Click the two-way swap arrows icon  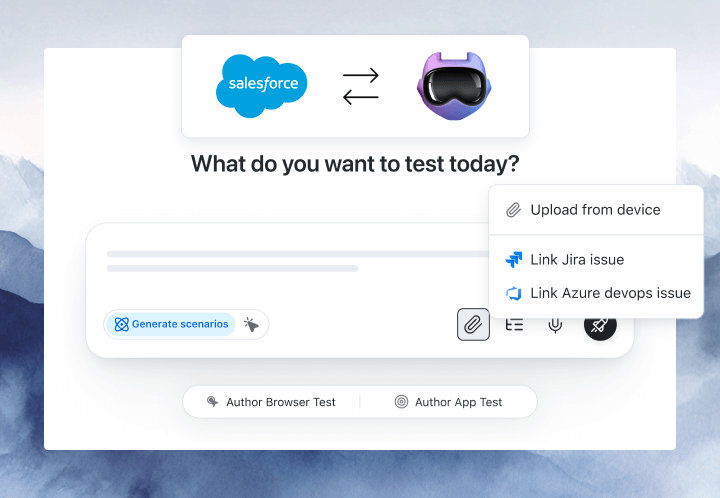point(361,86)
